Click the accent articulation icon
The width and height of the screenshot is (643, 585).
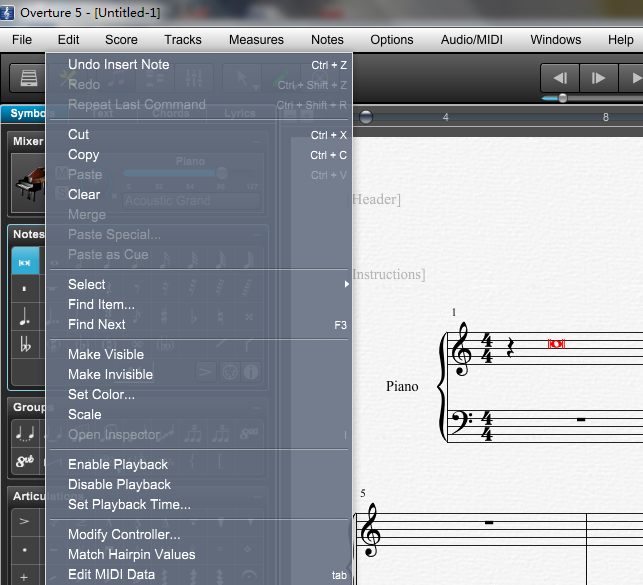24,521
